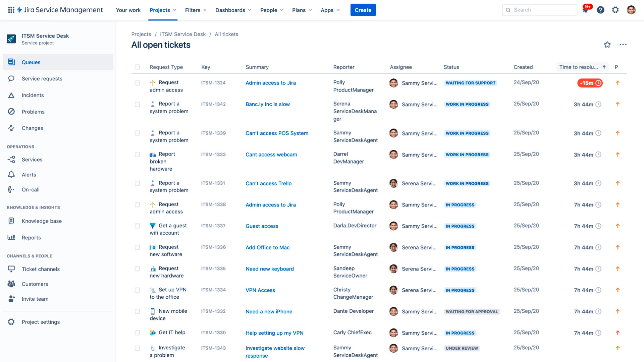Click the Incidents sidebar icon
Image resolution: width=644 pixels, height=362 pixels.
11,95
